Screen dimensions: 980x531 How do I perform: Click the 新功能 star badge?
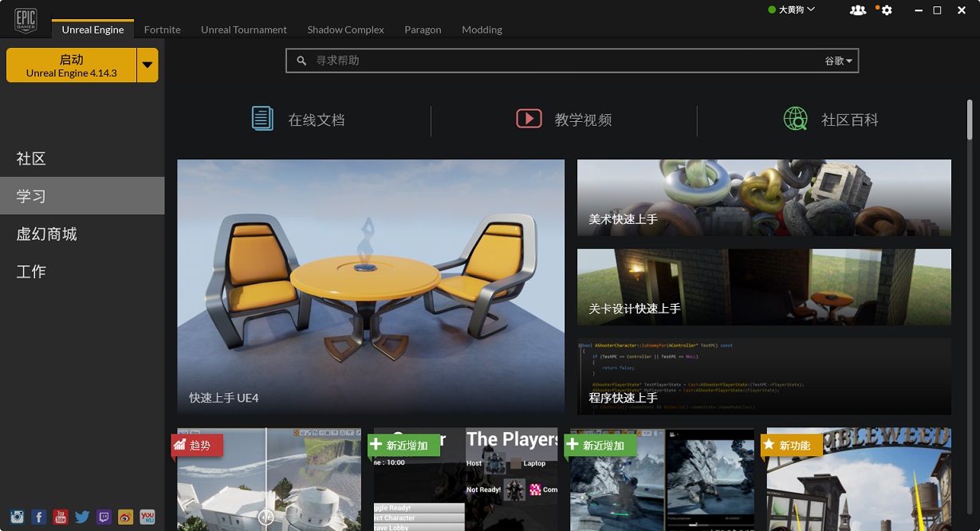coord(790,445)
